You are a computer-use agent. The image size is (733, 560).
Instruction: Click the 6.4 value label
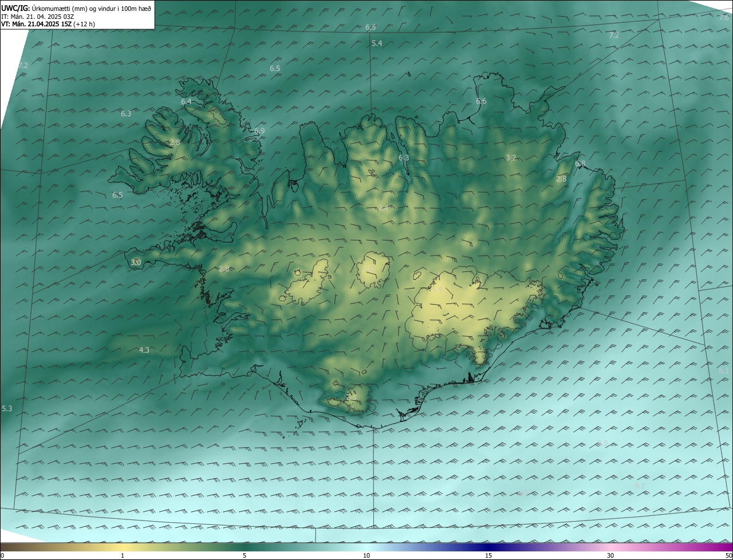click(186, 102)
